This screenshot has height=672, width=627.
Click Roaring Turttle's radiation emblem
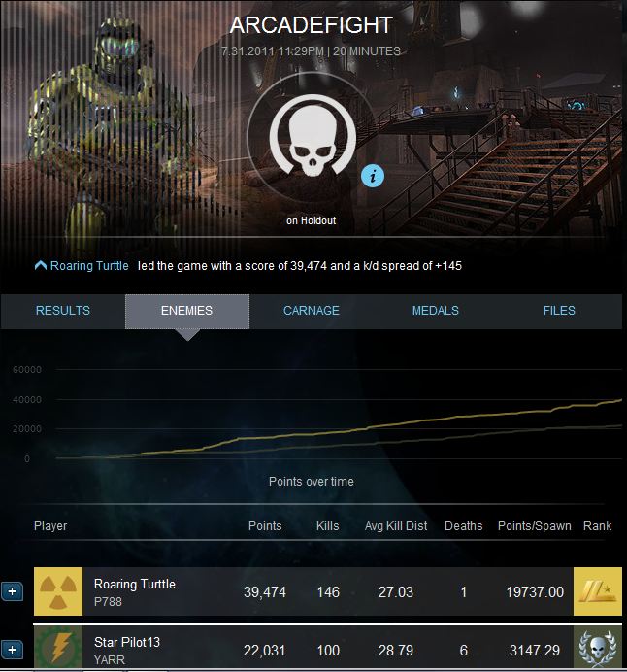pos(58,591)
